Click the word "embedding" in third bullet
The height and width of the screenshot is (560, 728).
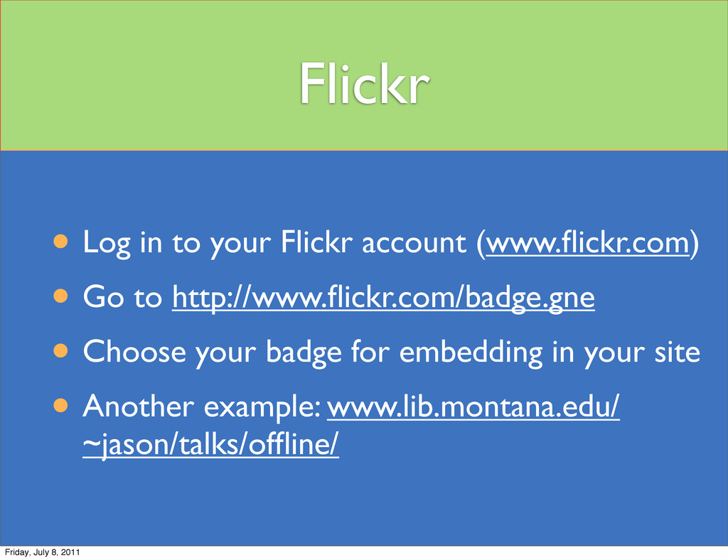coord(471,352)
